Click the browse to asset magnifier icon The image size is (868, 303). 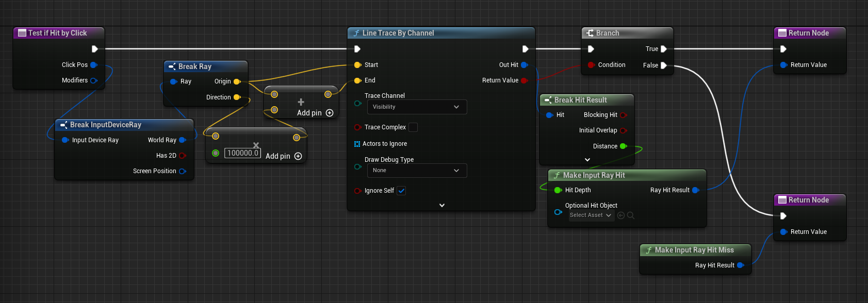(x=631, y=215)
